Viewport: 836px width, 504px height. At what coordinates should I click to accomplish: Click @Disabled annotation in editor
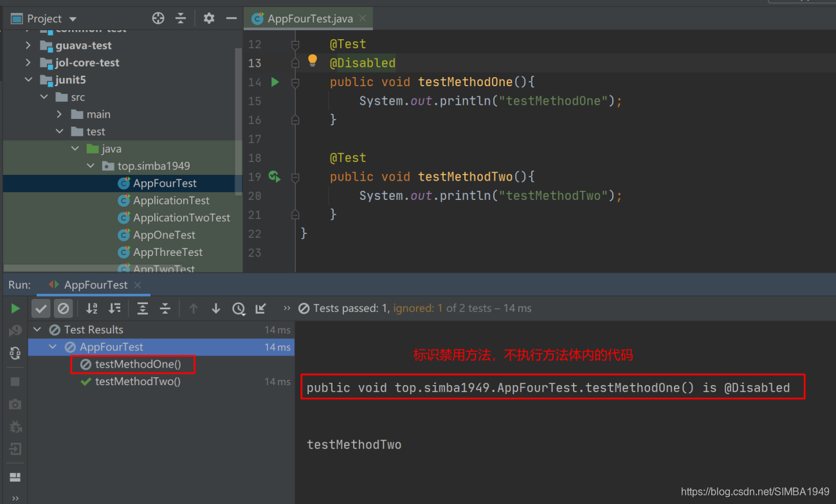click(363, 63)
